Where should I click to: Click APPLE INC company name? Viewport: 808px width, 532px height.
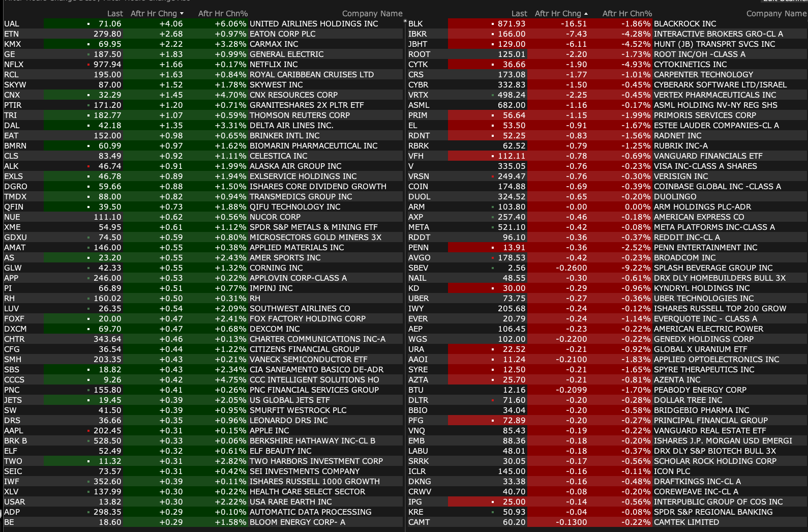coord(269,431)
